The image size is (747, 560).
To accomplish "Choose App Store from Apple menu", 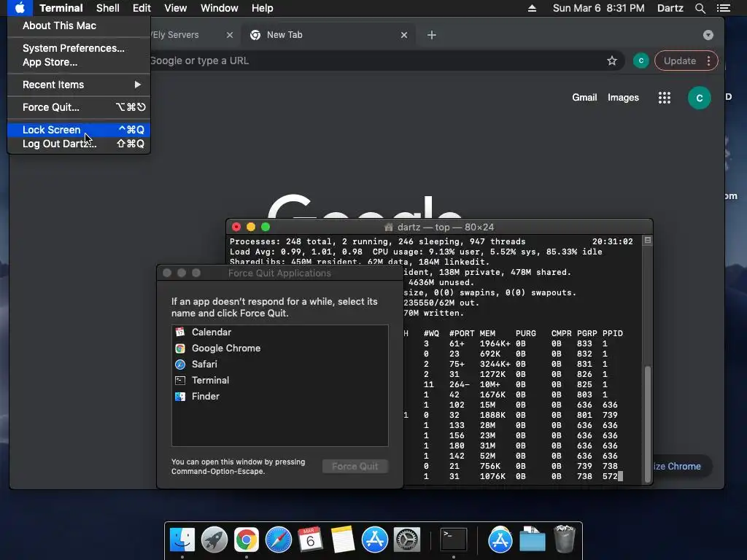I will pyautogui.click(x=79, y=62).
